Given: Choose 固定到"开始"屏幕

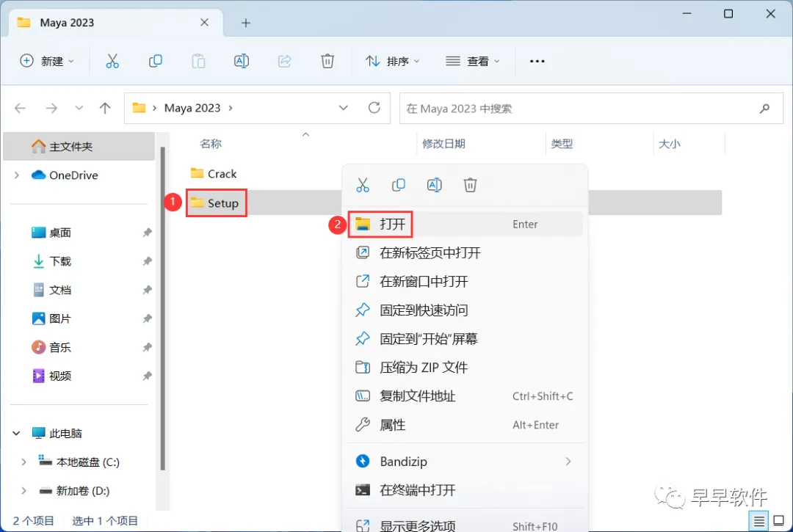Looking at the screenshot, I should 466,338.
